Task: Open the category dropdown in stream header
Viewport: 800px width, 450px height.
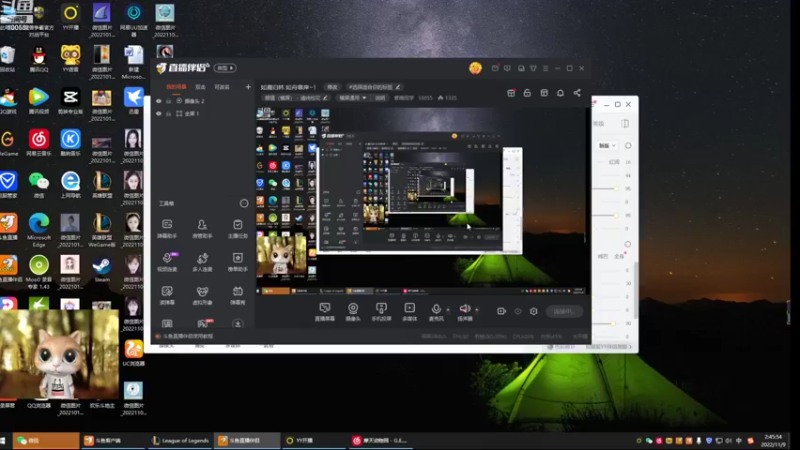Action: (x=353, y=97)
